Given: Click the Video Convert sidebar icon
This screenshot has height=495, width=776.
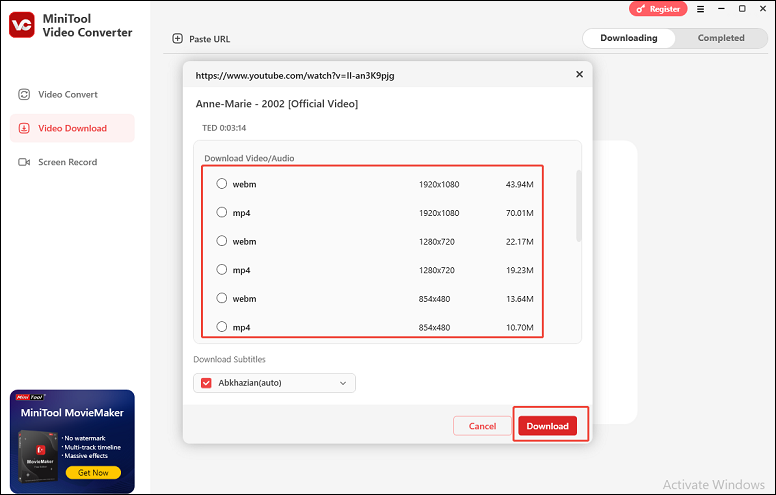Looking at the screenshot, I should tap(24, 95).
